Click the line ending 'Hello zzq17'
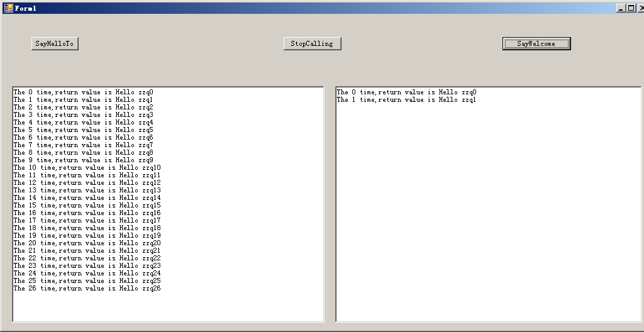Screen dimensions: 644x332 (x=87, y=220)
